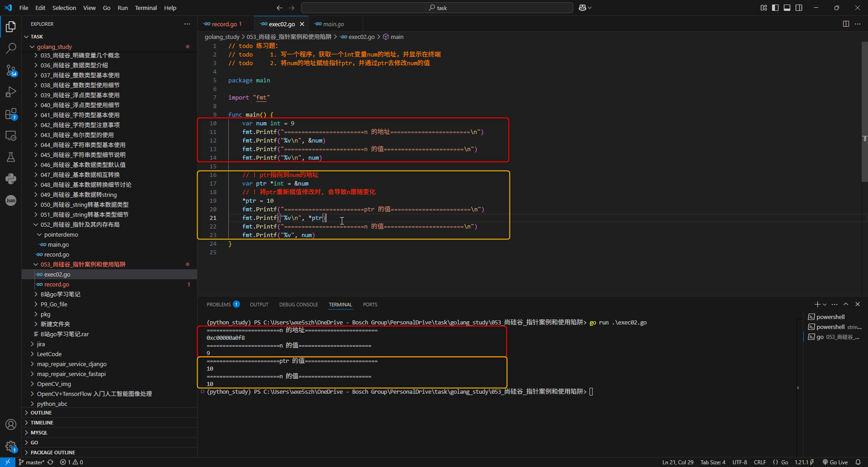Toggle the bottom Panel visibility
This screenshot has width=868, height=467.
point(787,8)
